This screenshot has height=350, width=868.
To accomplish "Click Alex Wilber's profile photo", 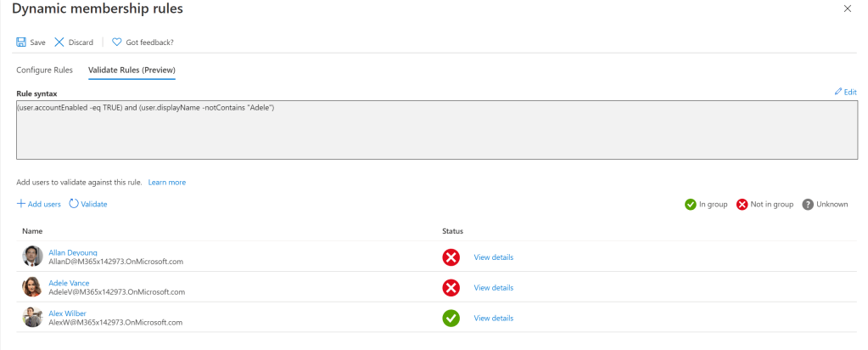I will click(x=33, y=318).
